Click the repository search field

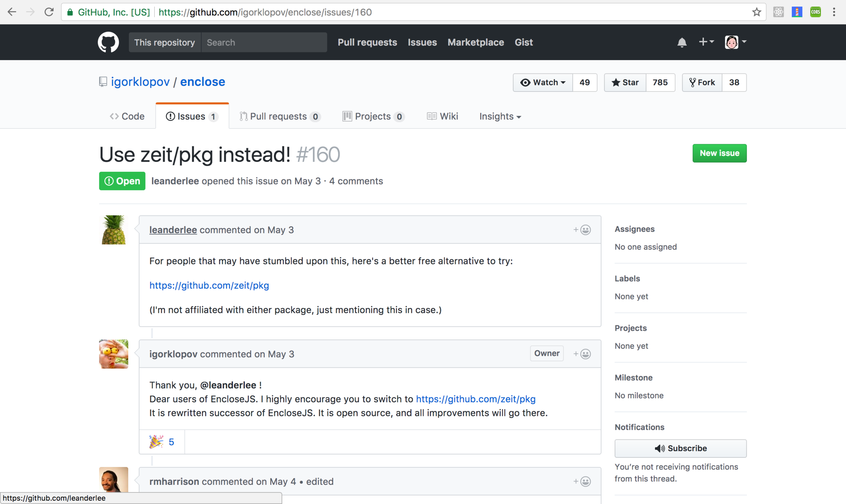point(264,42)
